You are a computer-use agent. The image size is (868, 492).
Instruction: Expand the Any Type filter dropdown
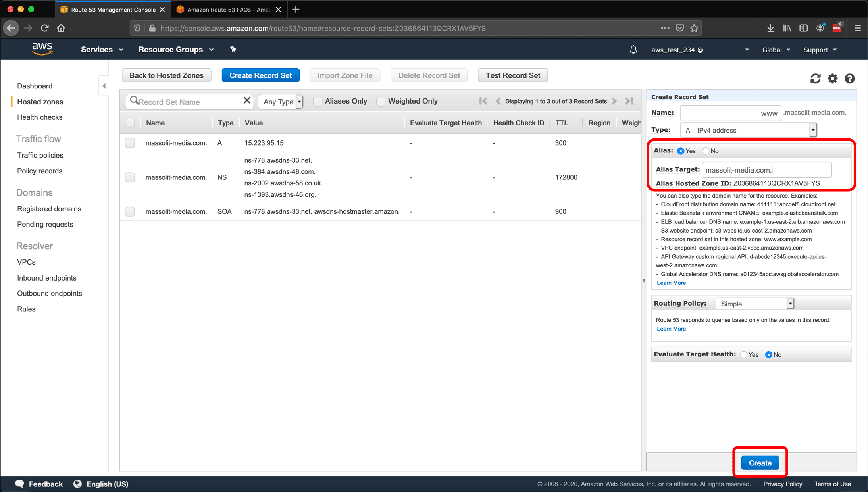pos(300,102)
